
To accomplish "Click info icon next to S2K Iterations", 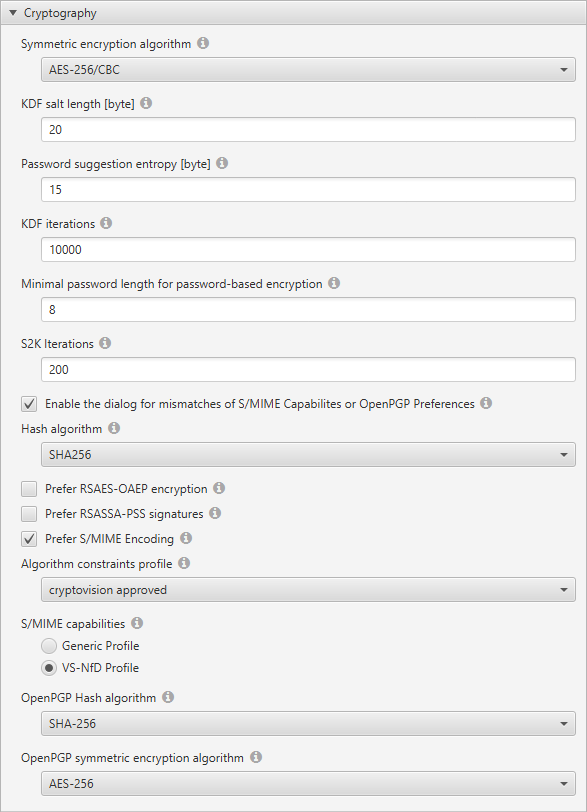I will pyautogui.click(x=105, y=343).
